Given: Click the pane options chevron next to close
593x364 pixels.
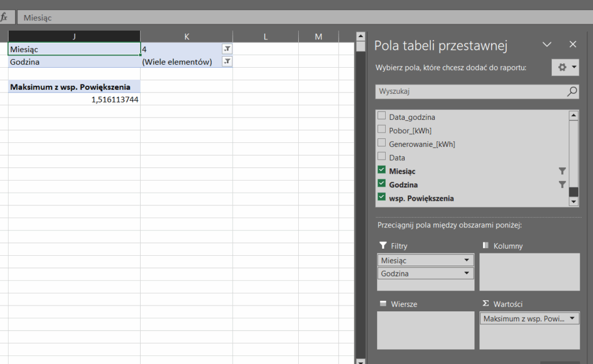Looking at the screenshot, I should coord(547,45).
